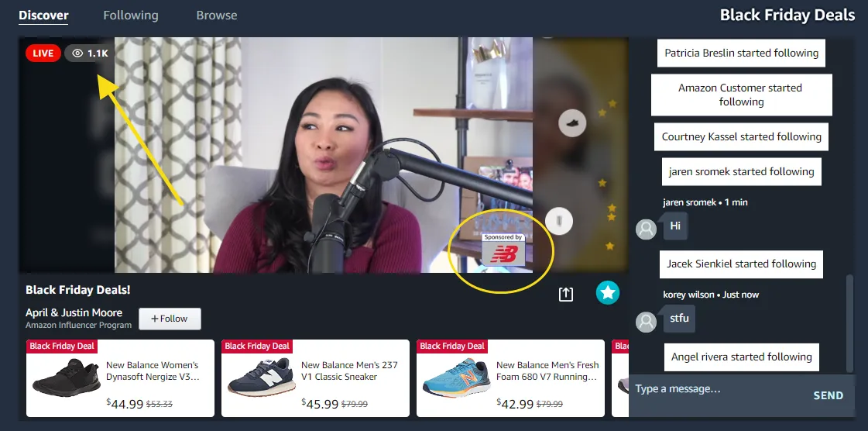Image resolution: width=868 pixels, height=431 pixels.
Task: Click Amazon Customer started following notice
Action: click(741, 95)
